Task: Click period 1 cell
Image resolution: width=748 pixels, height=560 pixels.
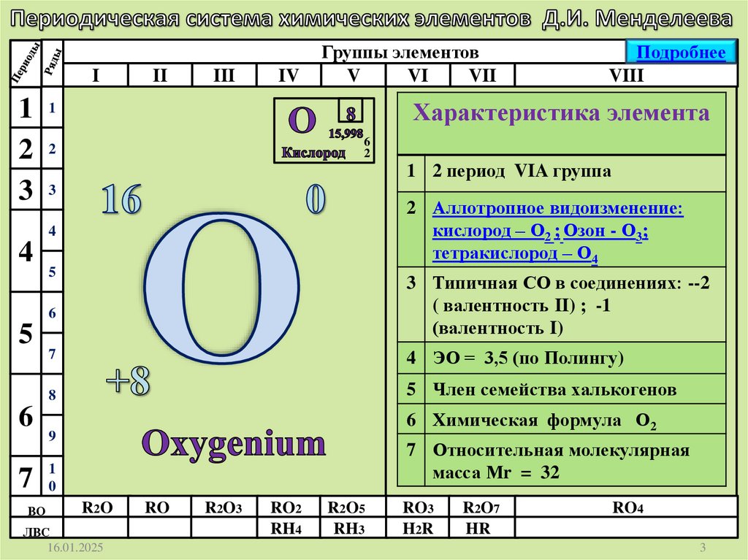Action: click(x=26, y=108)
